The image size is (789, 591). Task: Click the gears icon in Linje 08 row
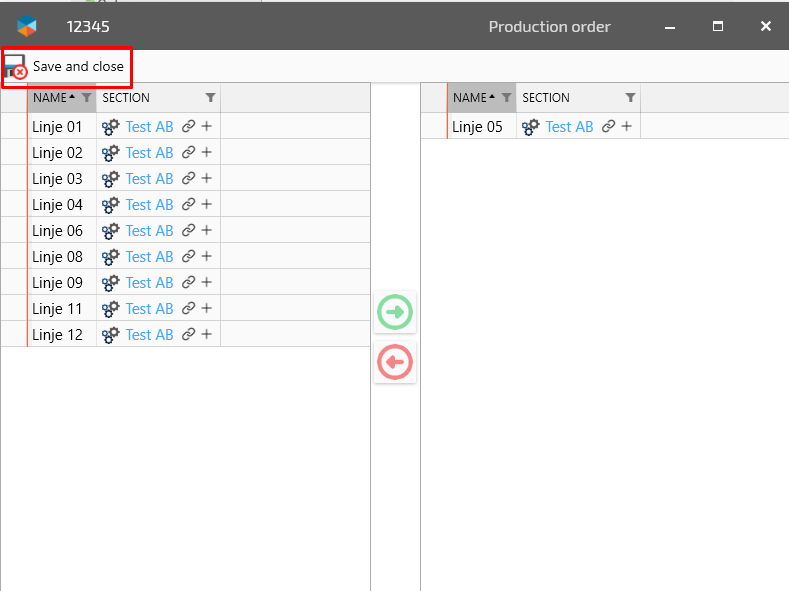pyautogui.click(x=111, y=257)
